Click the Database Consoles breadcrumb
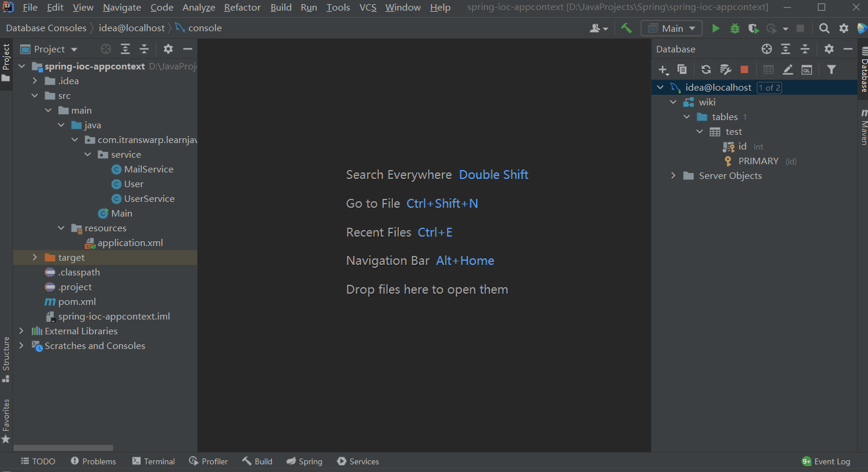868x472 pixels. 46,28
